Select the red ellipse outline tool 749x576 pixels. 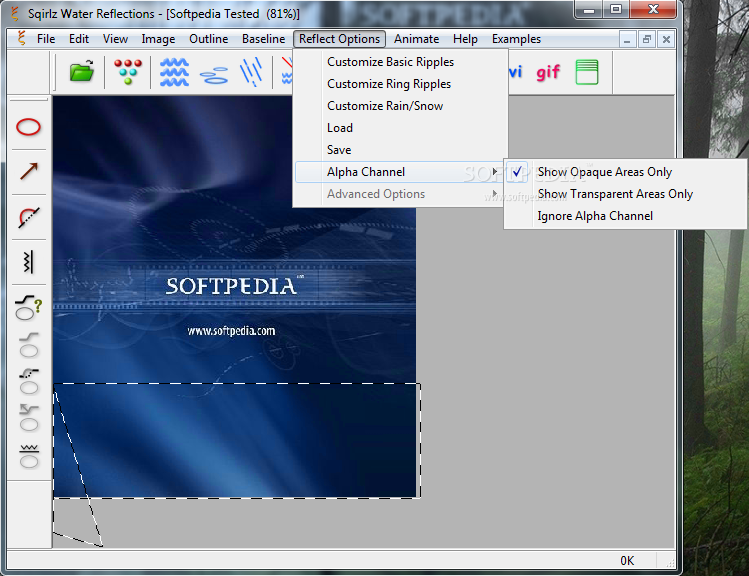[28, 127]
